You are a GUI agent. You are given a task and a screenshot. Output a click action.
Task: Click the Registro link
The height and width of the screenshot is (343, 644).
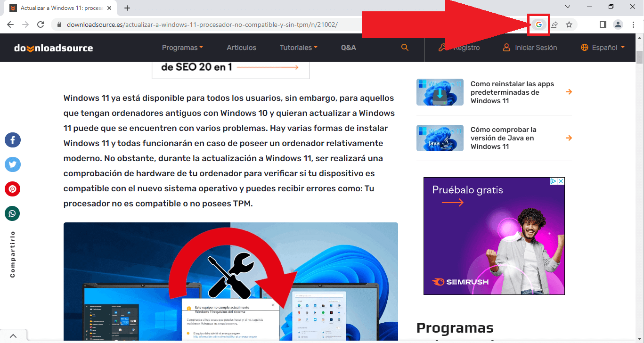click(x=459, y=48)
